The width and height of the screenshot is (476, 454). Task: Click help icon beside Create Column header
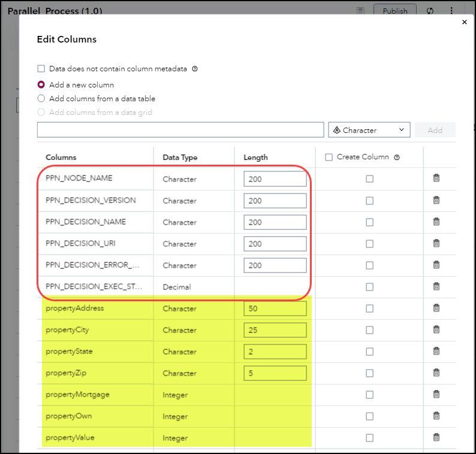397,158
